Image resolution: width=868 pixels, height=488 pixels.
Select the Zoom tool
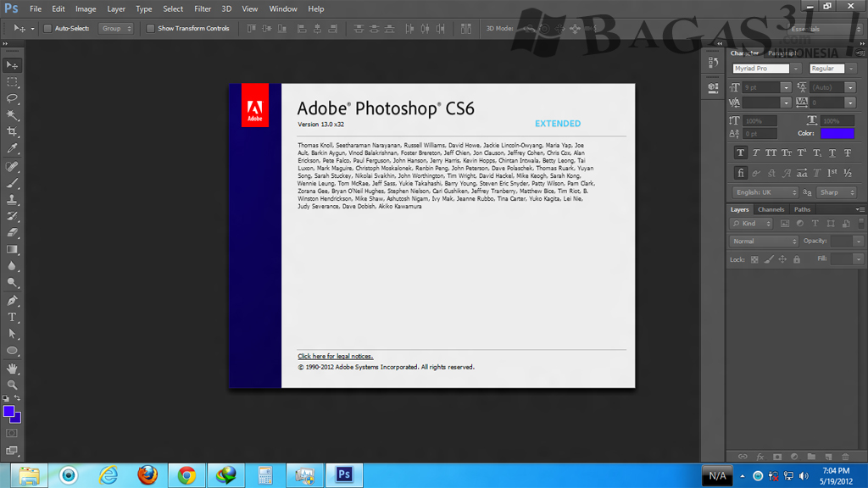coord(12,385)
